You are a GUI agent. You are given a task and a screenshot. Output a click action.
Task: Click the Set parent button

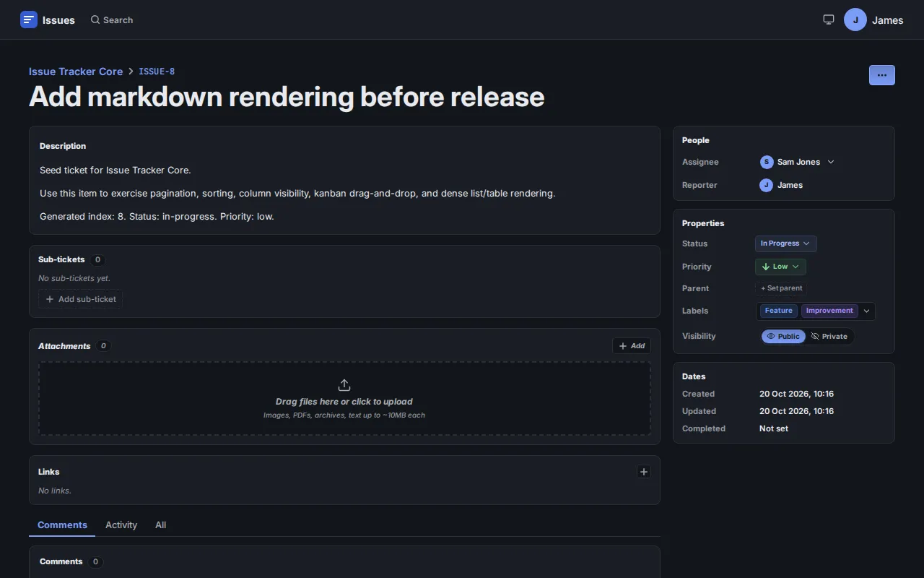pyautogui.click(x=781, y=288)
